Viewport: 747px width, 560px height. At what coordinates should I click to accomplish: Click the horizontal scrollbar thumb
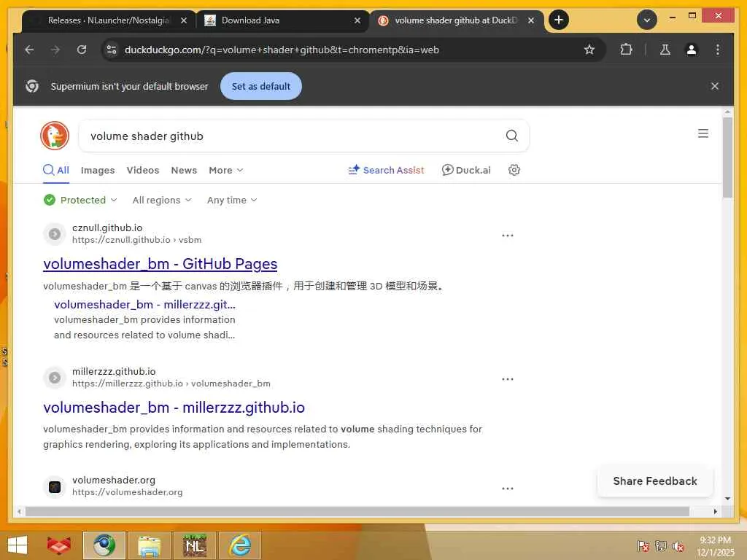pos(357,511)
